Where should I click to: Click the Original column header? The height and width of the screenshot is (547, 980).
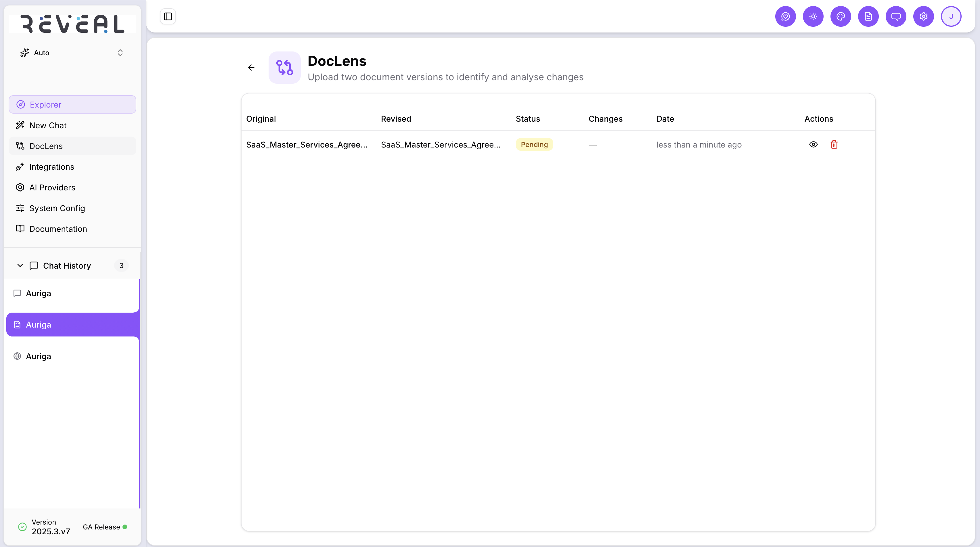point(261,119)
